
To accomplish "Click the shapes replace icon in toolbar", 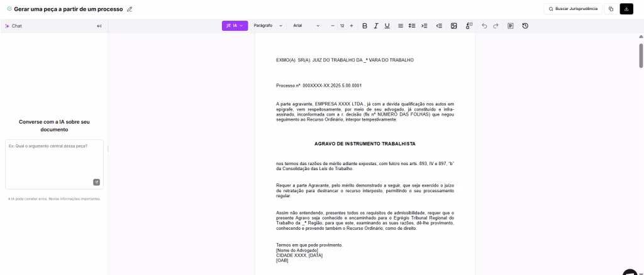I will pyautogui.click(x=469, y=26).
